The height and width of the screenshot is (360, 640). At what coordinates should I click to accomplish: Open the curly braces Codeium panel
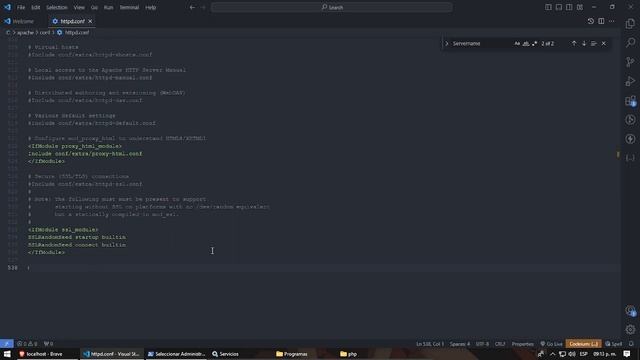pos(630,158)
